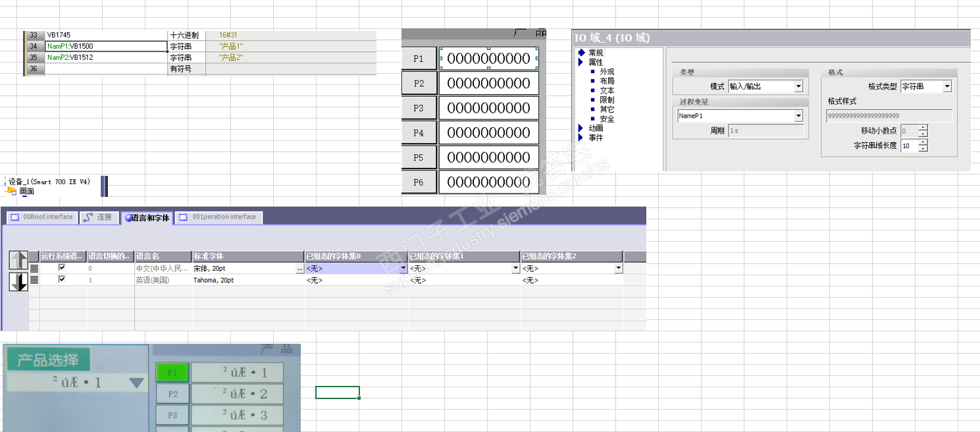Select 限制 under 属性
Image resolution: width=980 pixels, height=432 pixels.
click(607, 100)
